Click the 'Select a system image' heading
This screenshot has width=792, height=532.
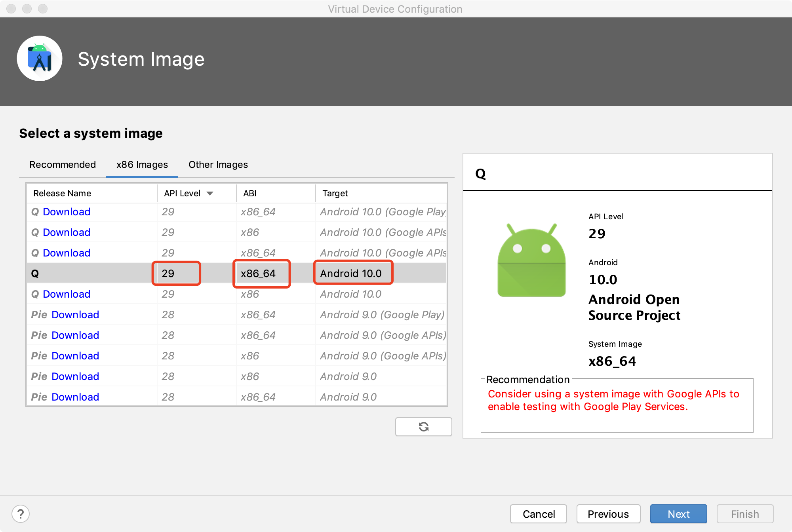[x=91, y=133]
